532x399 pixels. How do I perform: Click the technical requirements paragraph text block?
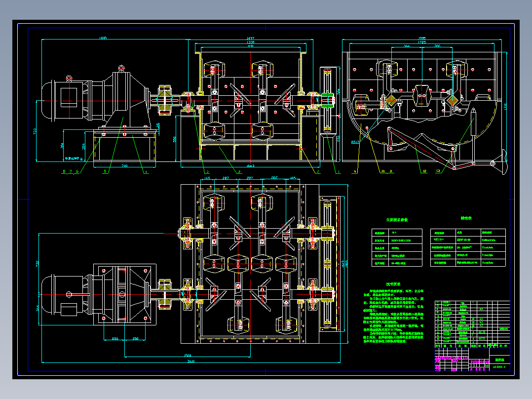point(394,316)
